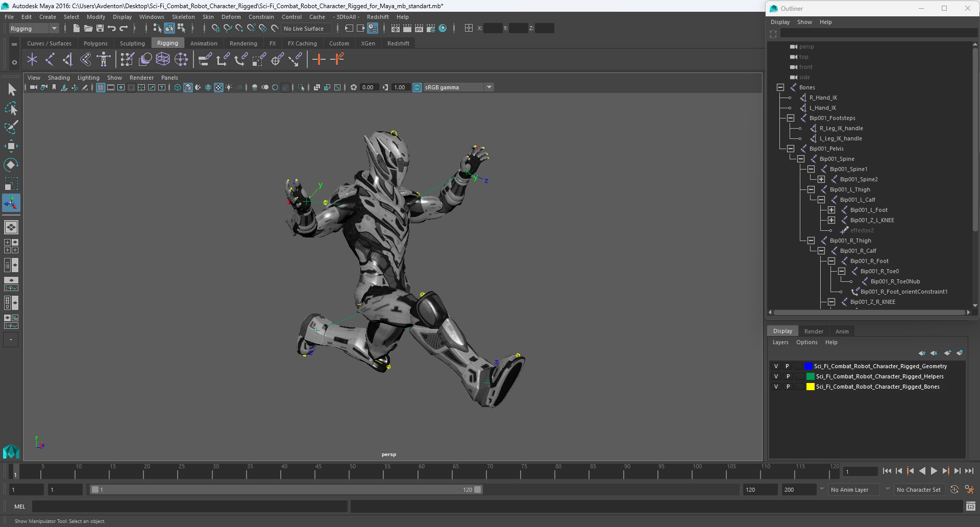Expand Bip001_Spine2 in Outliner
The height and width of the screenshot is (527, 980).
click(x=821, y=179)
